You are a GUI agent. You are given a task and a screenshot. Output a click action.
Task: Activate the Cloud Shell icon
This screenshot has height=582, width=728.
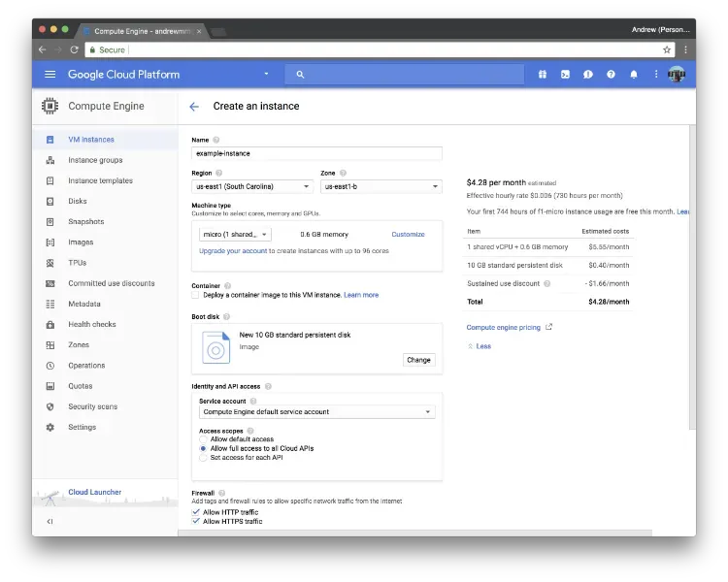point(565,75)
